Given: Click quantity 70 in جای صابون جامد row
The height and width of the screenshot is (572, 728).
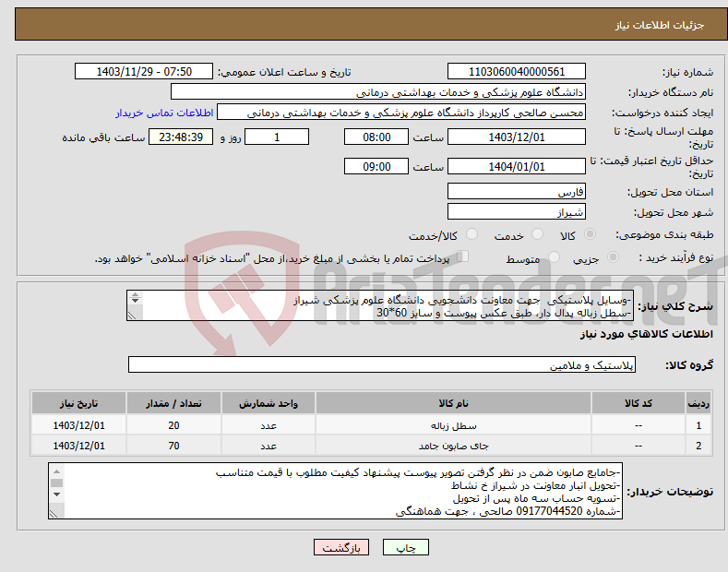Looking at the screenshot, I should coord(173,446).
